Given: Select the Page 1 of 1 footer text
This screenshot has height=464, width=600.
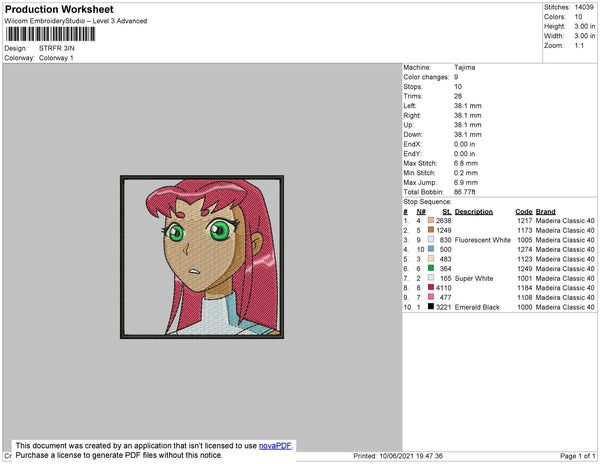Looking at the screenshot, I should [x=577, y=456].
